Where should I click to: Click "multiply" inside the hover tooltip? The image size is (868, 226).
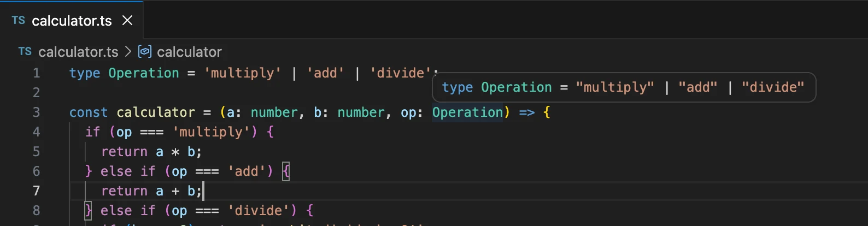click(615, 87)
